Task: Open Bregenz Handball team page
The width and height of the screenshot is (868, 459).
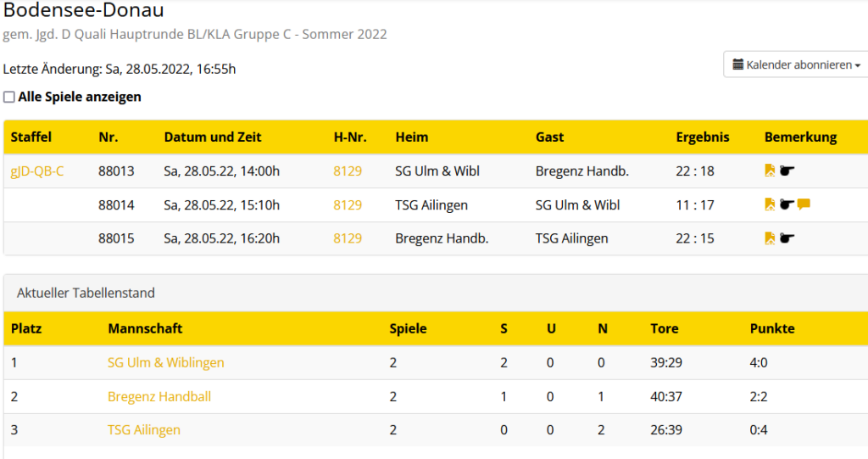Action: point(159,397)
